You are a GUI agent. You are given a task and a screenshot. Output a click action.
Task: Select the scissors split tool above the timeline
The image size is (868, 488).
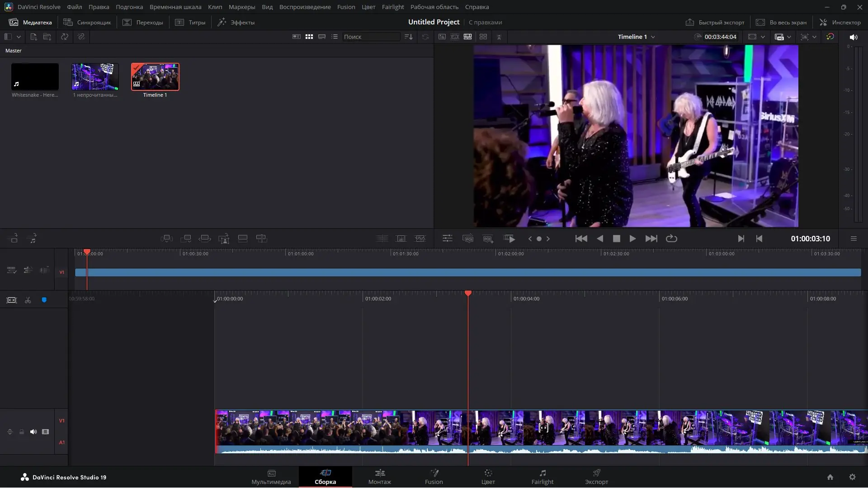pyautogui.click(x=28, y=300)
